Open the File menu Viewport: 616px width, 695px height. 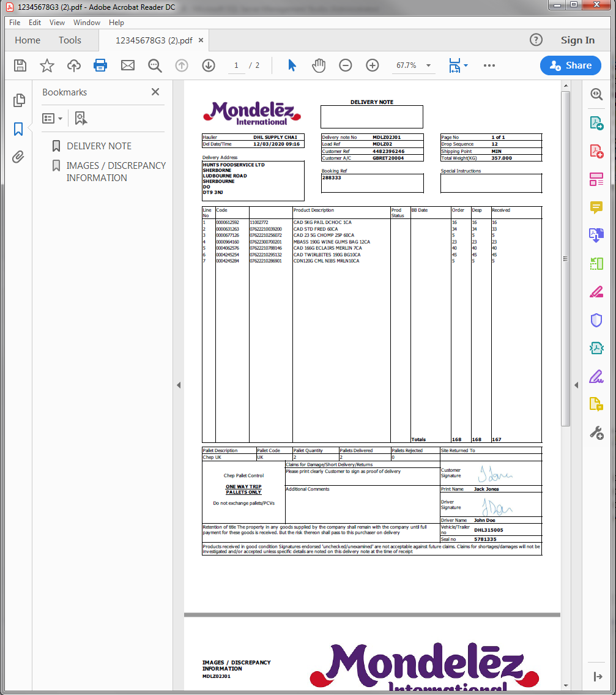tap(15, 23)
